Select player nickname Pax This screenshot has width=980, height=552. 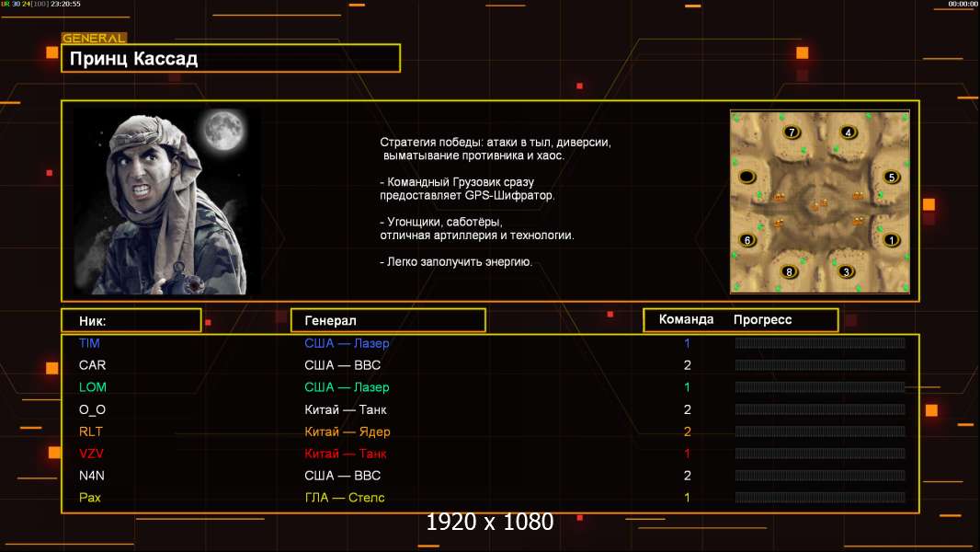click(x=90, y=498)
